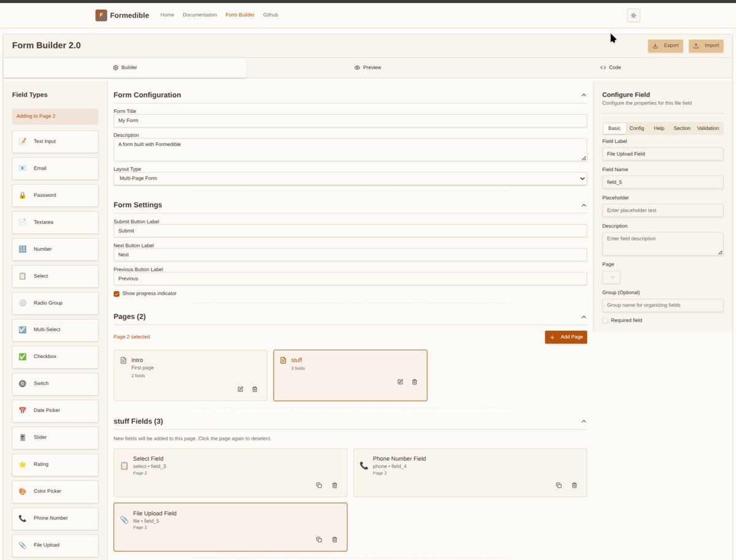Open the Section tab in Configure Field
Viewport: 736px width, 560px height.
[x=682, y=128]
